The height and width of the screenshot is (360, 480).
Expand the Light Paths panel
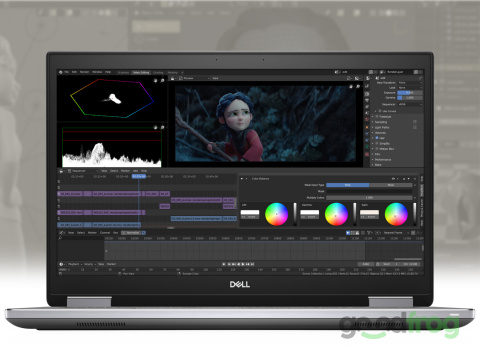point(382,127)
